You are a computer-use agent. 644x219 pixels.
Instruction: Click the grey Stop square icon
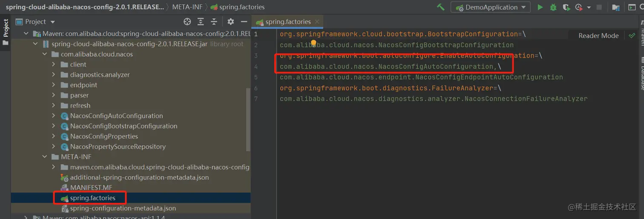tap(599, 7)
